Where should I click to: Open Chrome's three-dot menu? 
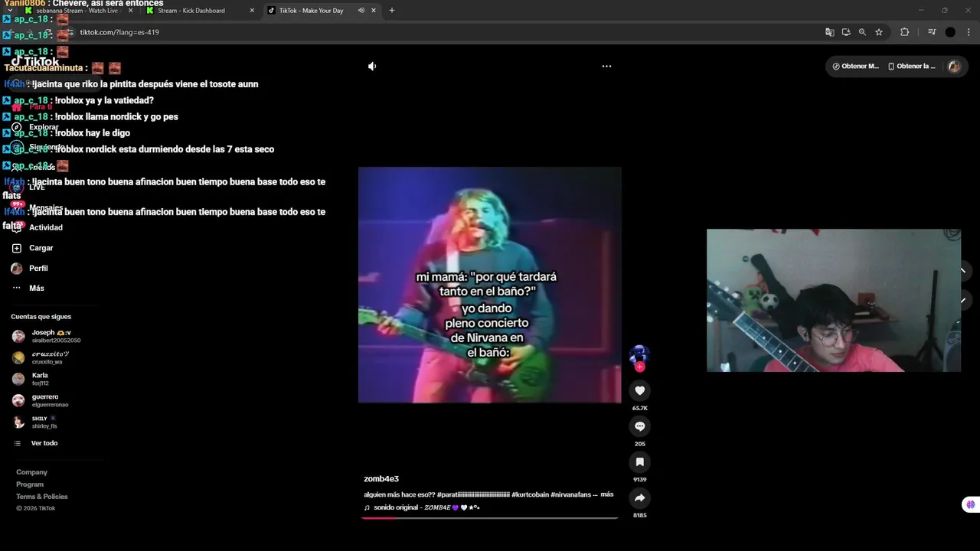pos(969,32)
